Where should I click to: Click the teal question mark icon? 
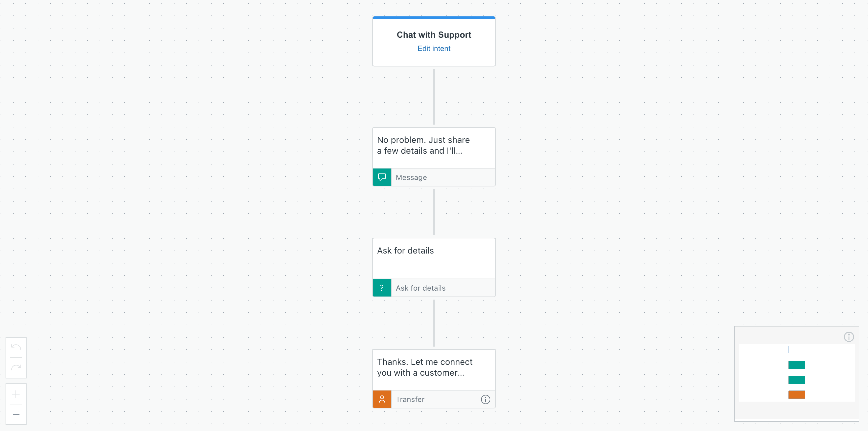point(382,288)
